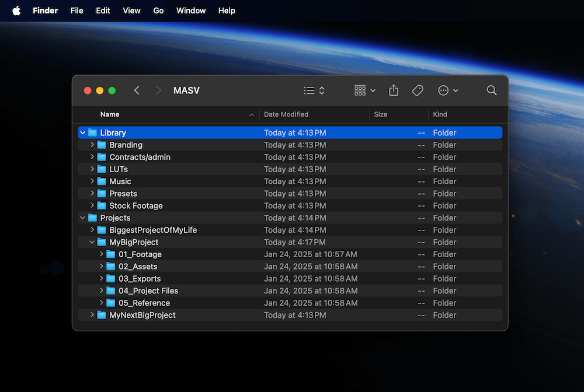Select the Branding folder icon
584x392 pixels.
point(102,145)
